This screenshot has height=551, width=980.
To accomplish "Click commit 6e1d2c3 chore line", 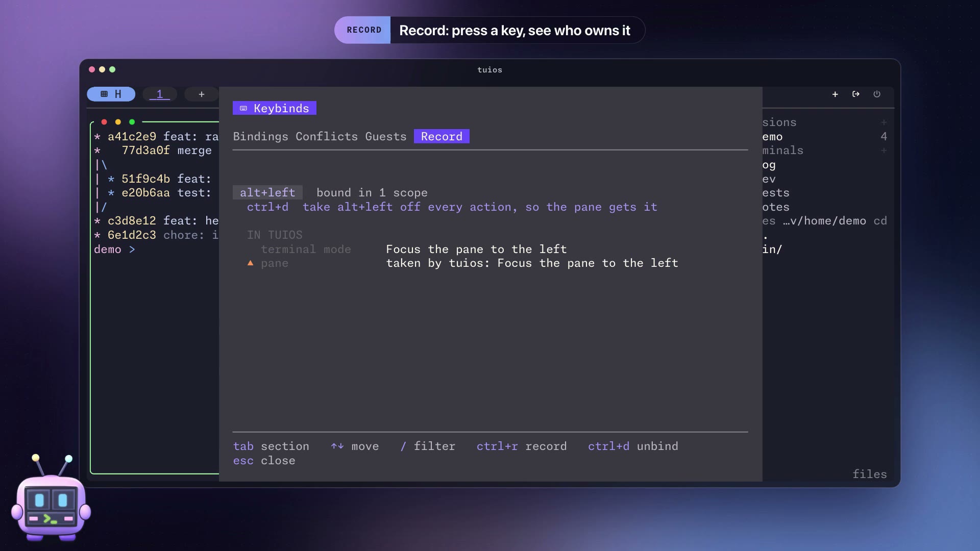I will tap(156, 235).
